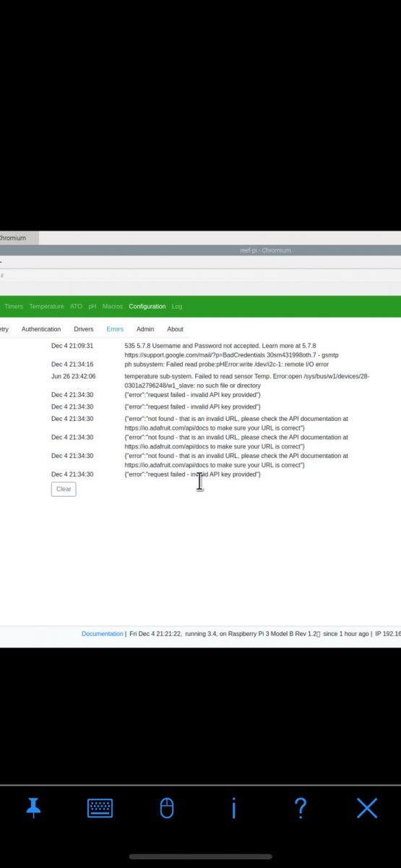The image size is (401, 868).
Task: Click the ph subsystem Failed read probe error
Action: click(226, 365)
